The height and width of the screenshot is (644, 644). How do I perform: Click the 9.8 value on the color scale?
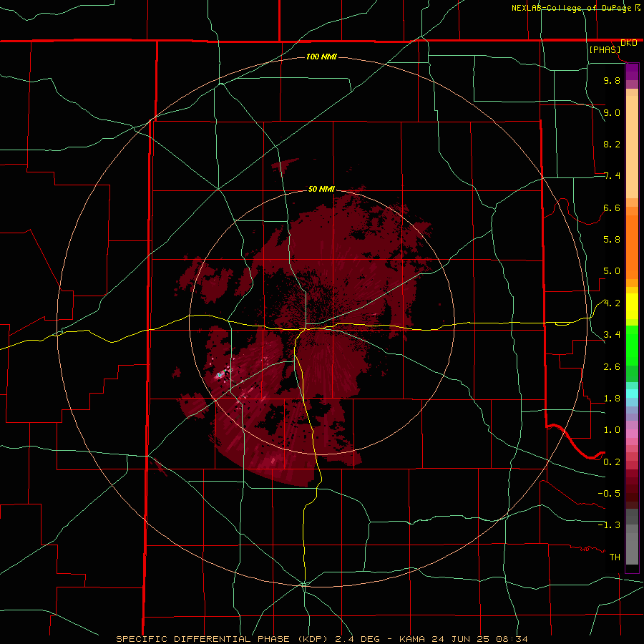coord(612,80)
